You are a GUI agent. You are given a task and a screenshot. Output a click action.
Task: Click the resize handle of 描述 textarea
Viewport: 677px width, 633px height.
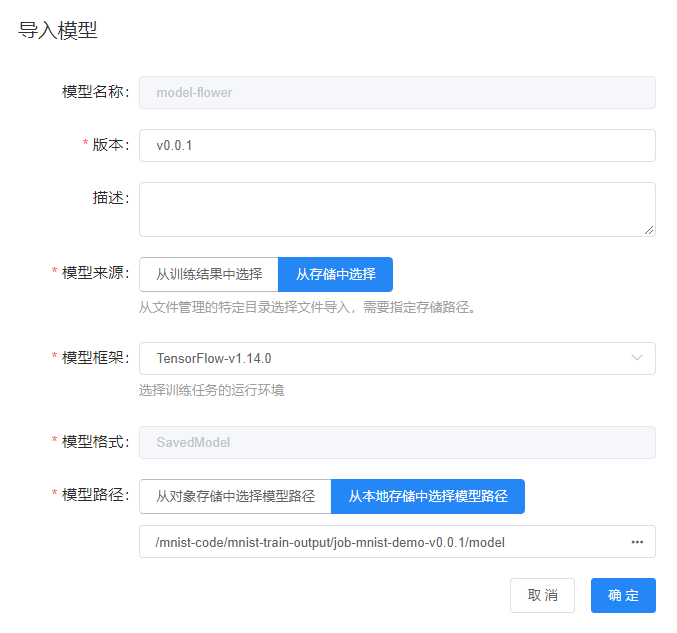pyautogui.click(x=650, y=230)
